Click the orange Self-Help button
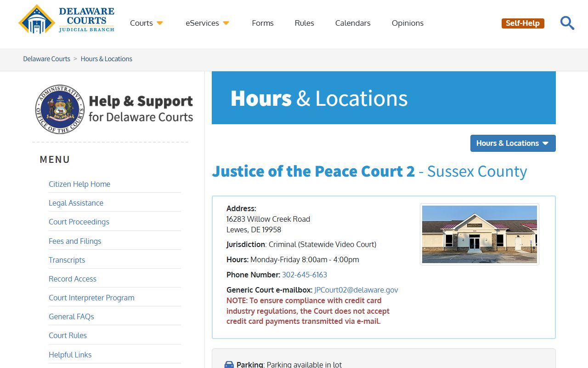Viewport: 588px width, 368px height. click(523, 23)
